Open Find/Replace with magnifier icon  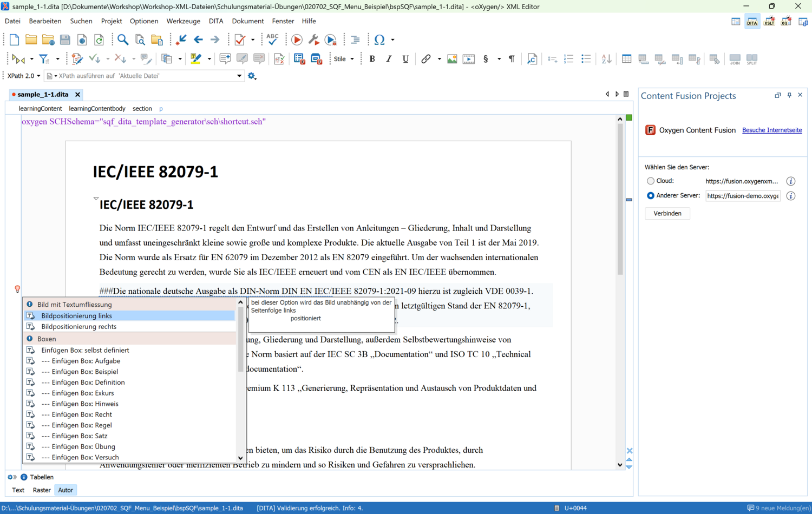click(123, 39)
